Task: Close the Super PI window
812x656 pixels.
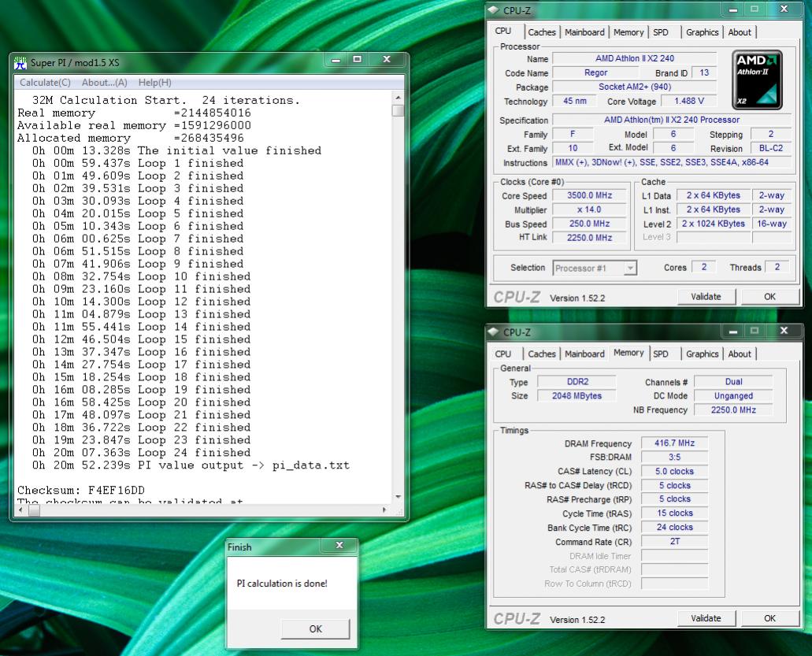Action: pyautogui.click(x=387, y=60)
